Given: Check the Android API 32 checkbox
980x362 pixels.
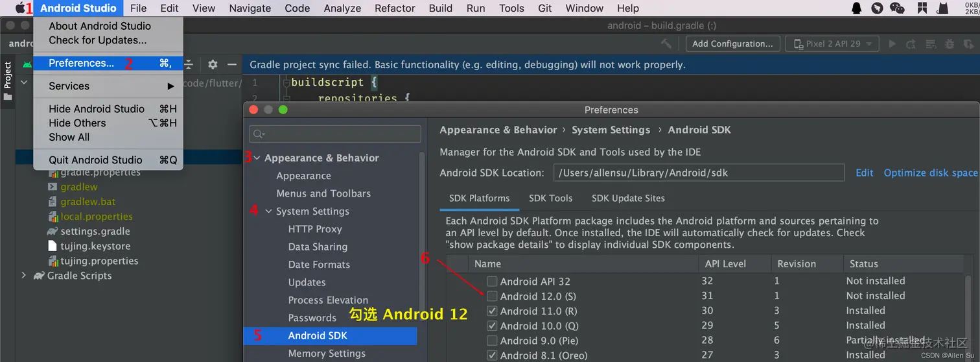Looking at the screenshot, I should (x=492, y=282).
